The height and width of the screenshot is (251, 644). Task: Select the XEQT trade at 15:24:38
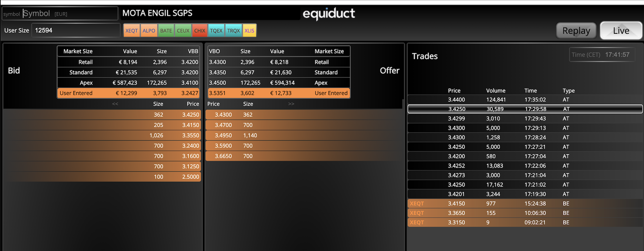tap(525, 204)
